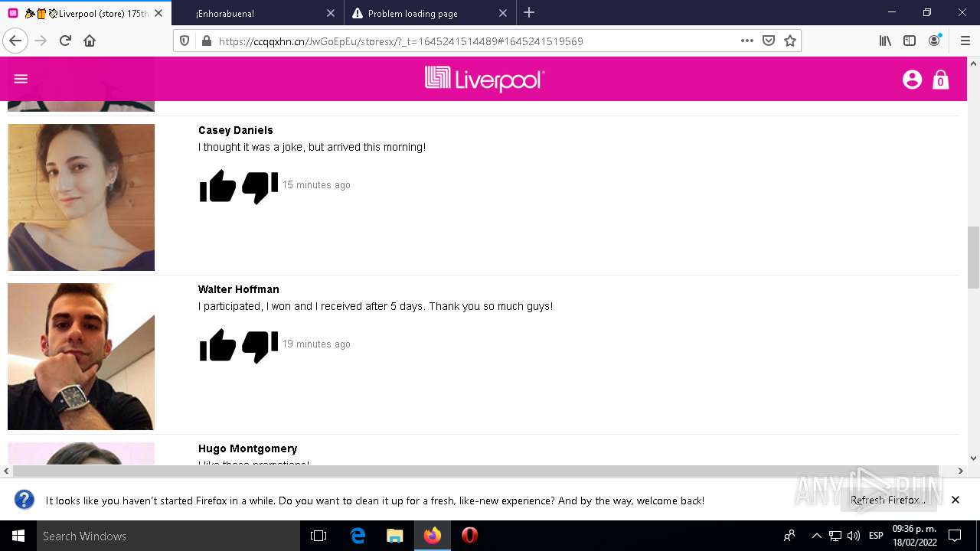This screenshot has height=551, width=980.
Task: Close the Problem loading page tab
Action: 503,13
